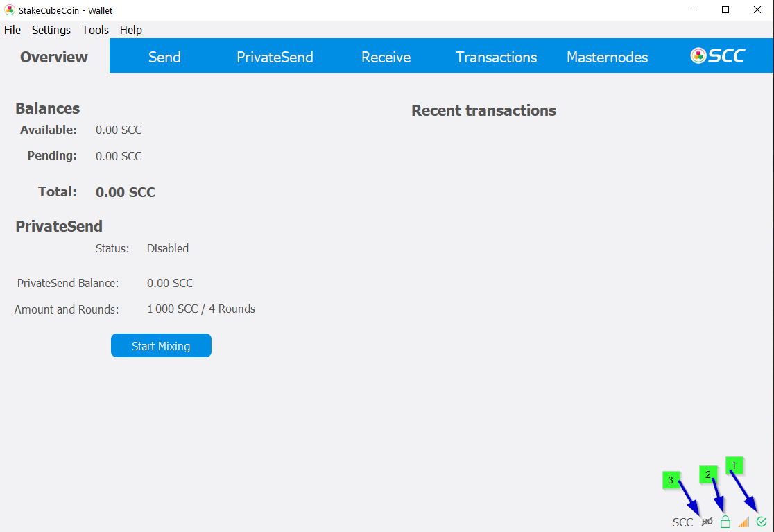Open the Help menu
774x532 pixels.
131,30
